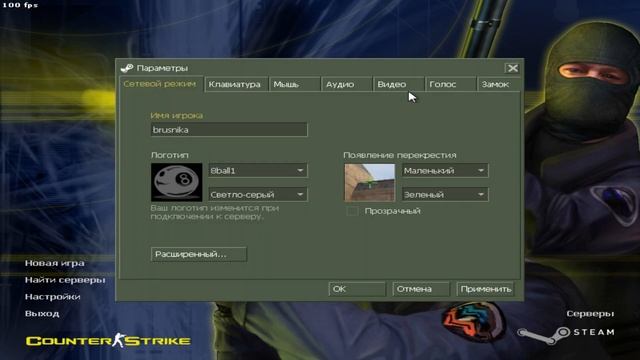
Task: Expand the Светло-серый logo color dropdown
Action: pyautogui.click(x=258, y=194)
